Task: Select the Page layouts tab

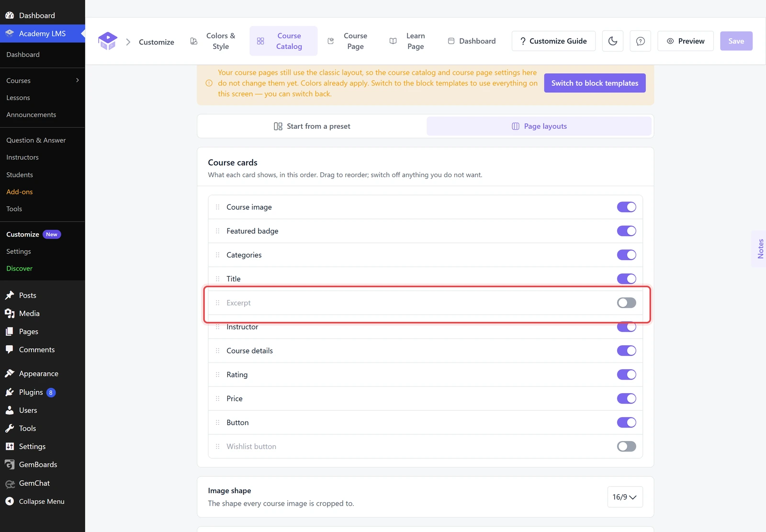Action: click(539, 126)
